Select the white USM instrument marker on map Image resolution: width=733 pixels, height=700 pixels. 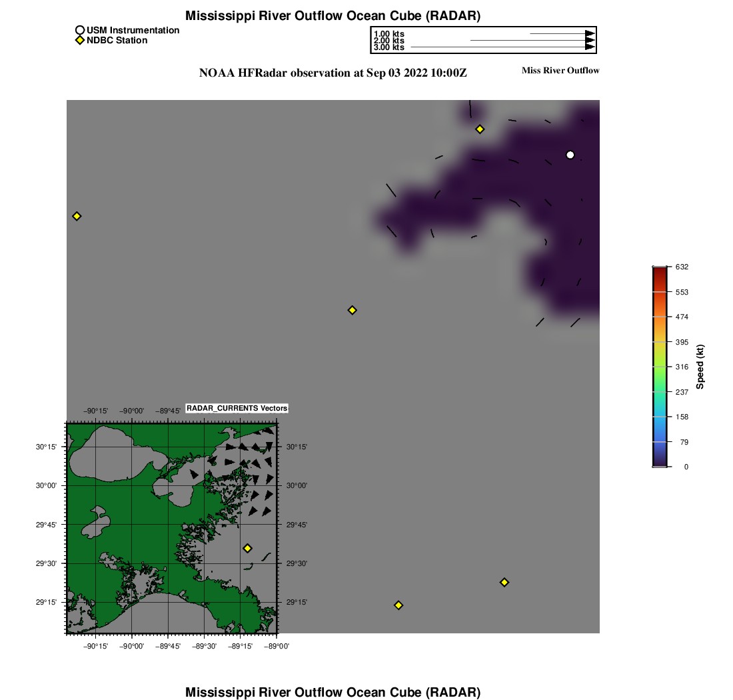click(x=570, y=155)
